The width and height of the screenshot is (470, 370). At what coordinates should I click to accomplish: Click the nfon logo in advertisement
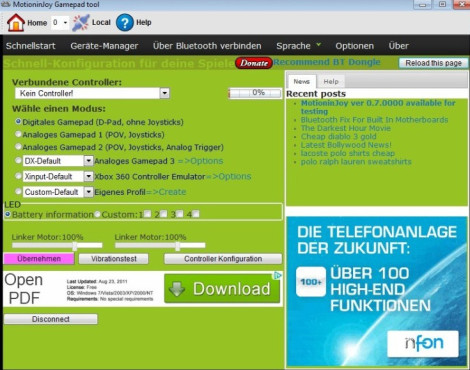tap(423, 344)
